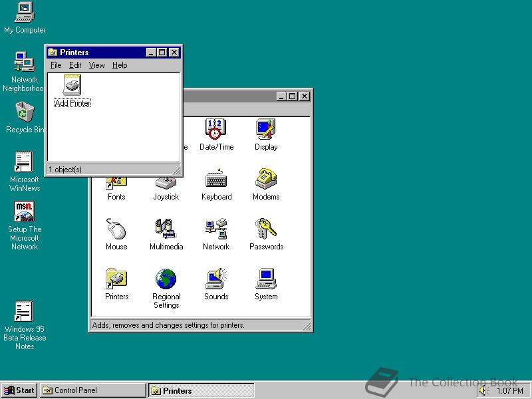This screenshot has width=532, height=399.
Task: Minimize the Printers window
Action: coord(151,53)
